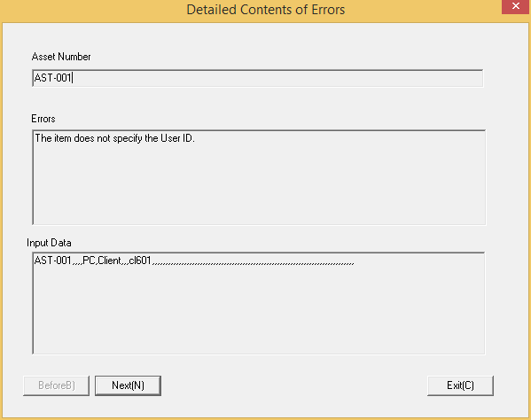
Task: Click the 'Input Data' label
Action: (49, 243)
